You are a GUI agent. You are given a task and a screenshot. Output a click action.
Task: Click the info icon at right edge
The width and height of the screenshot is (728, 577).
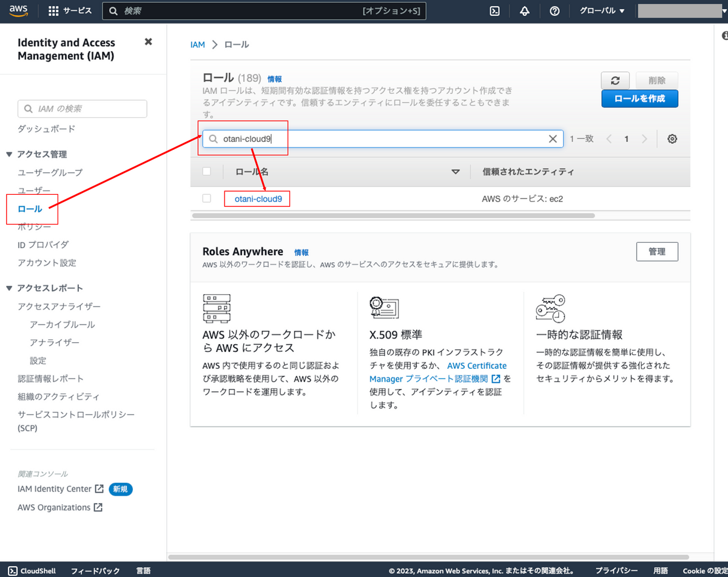(x=724, y=36)
